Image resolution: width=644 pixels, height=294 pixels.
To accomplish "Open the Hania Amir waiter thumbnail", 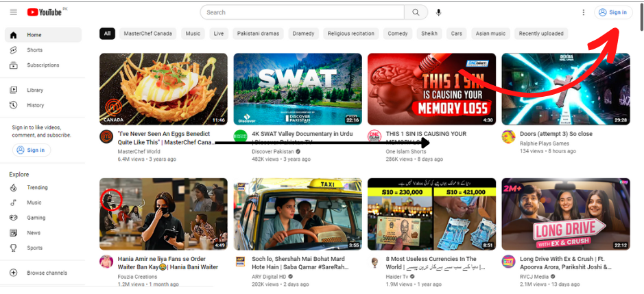I will [163, 214].
